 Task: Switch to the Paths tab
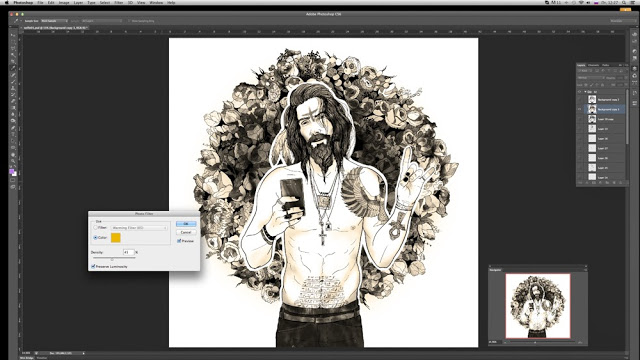point(606,65)
